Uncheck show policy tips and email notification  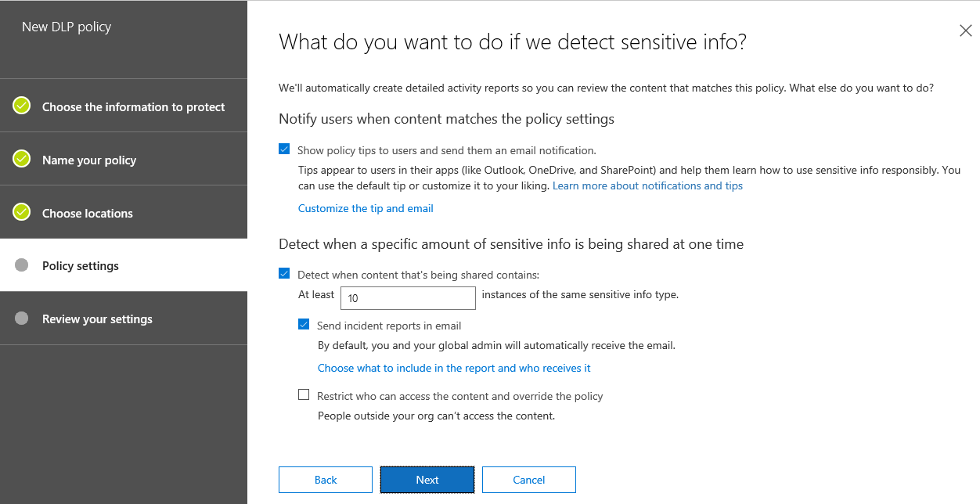284,149
